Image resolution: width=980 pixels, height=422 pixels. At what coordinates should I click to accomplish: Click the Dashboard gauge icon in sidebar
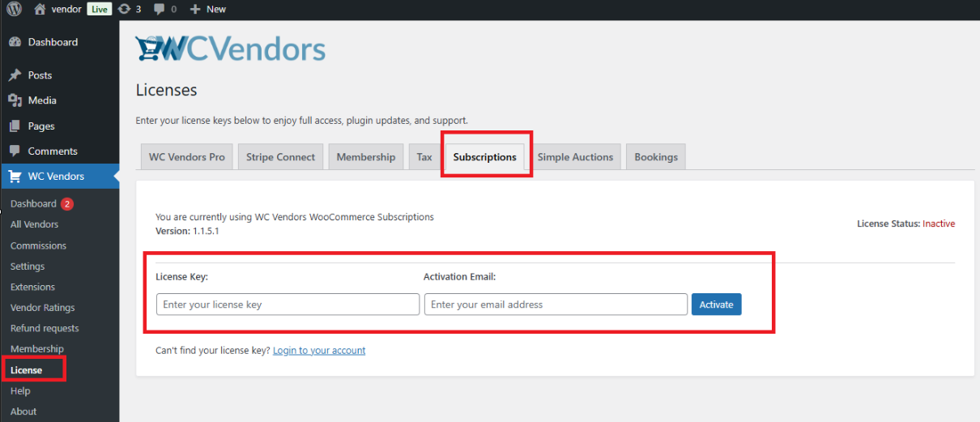pyautogui.click(x=15, y=42)
